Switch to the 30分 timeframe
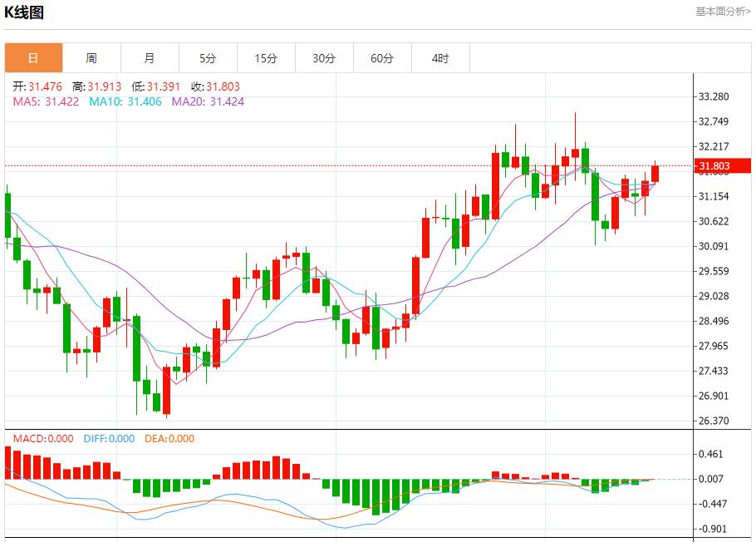This screenshot has width=756, height=542. (x=324, y=58)
